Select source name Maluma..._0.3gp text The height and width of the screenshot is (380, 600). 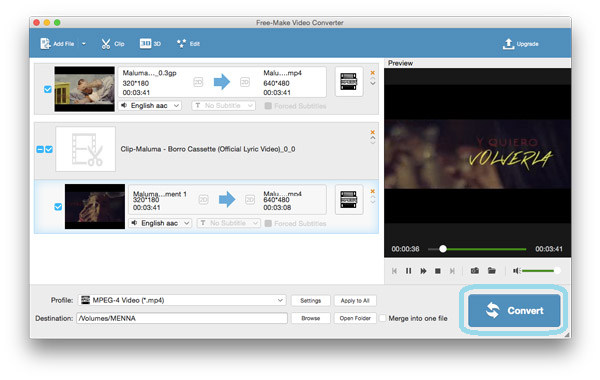tap(149, 73)
